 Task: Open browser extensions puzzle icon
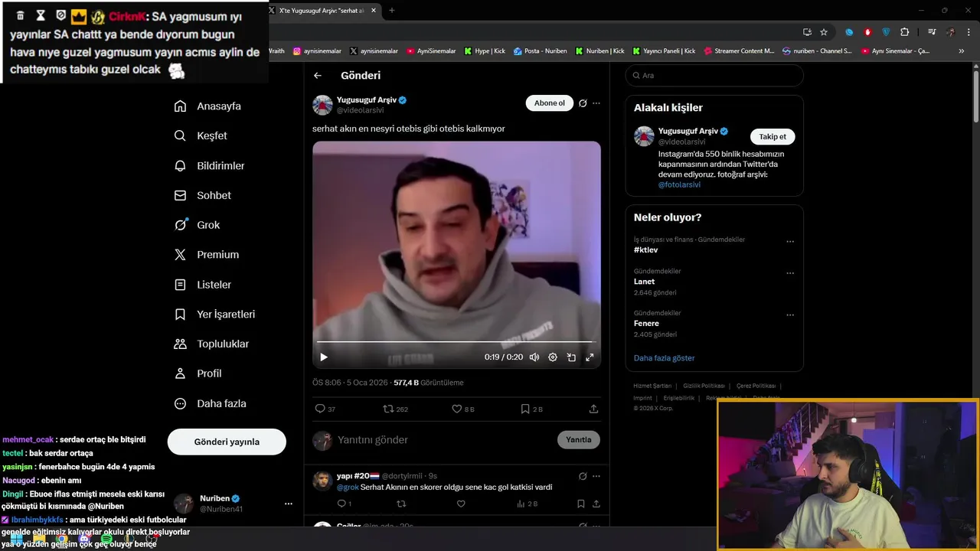[904, 32]
